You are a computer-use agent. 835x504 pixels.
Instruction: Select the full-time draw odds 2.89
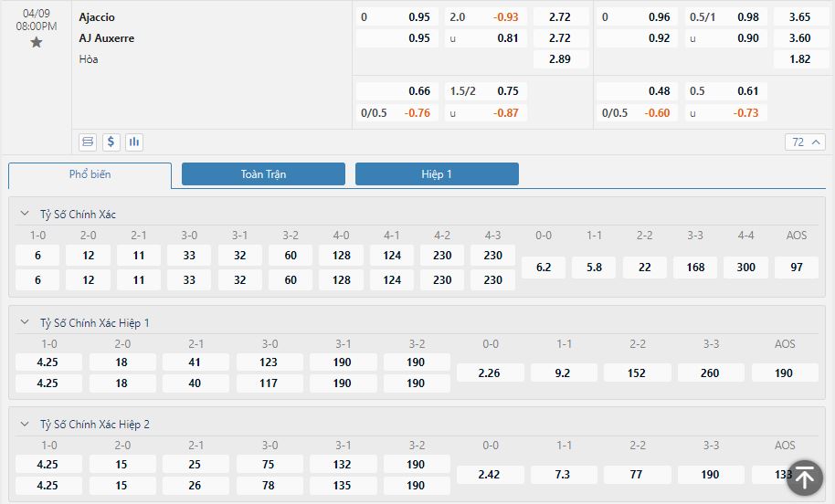(561, 59)
